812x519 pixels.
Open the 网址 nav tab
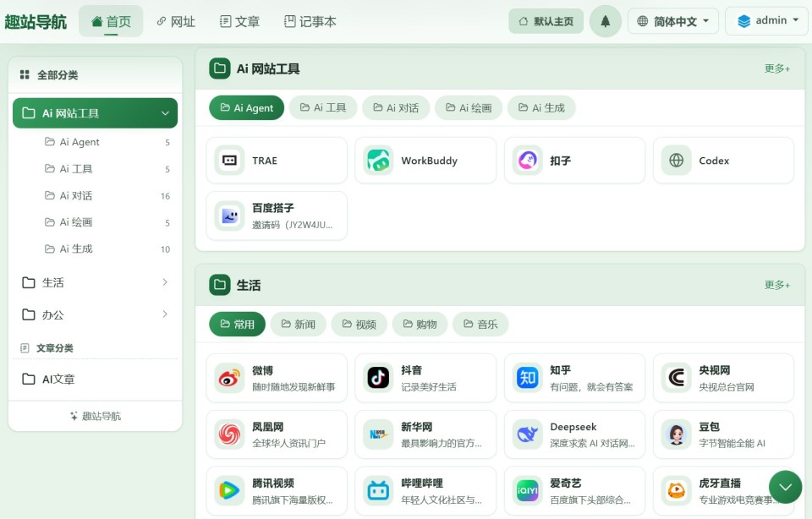click(176, 21)
